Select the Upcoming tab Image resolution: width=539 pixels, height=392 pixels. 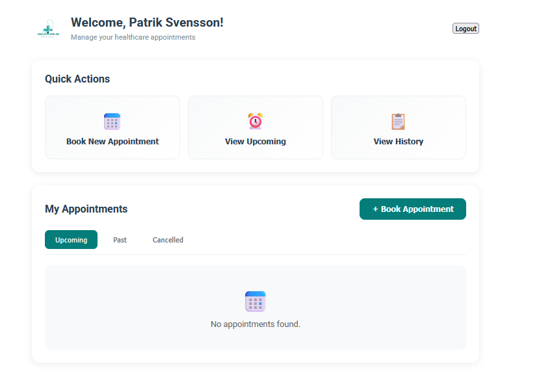point(71,240)
